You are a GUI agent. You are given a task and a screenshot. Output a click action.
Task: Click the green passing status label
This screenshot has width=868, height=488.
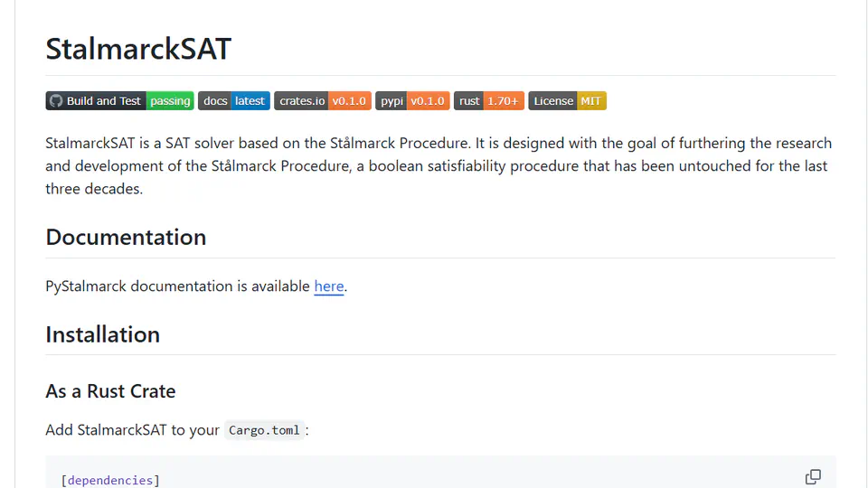click(170, 100)
